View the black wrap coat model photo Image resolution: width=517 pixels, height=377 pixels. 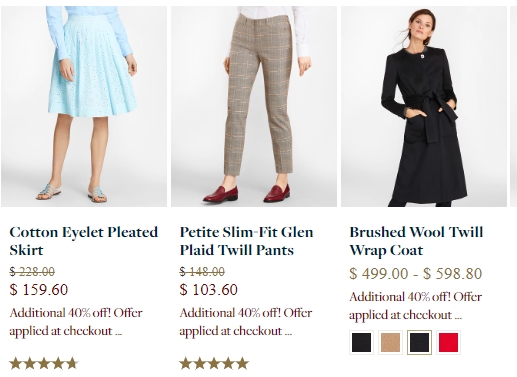pos(424,106)
